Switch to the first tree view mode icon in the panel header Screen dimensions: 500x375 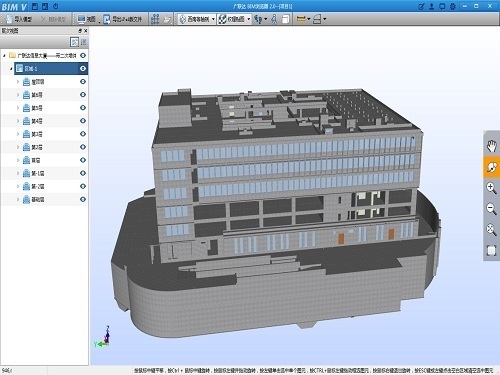[74, 42]
